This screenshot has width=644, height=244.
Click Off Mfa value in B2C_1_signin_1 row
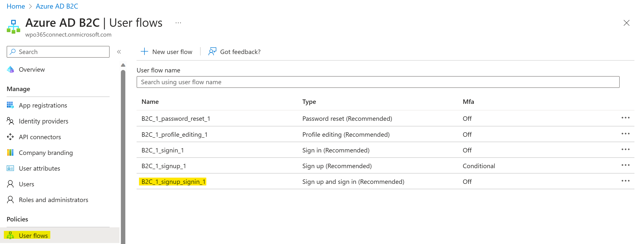click(x=467, y=150)
